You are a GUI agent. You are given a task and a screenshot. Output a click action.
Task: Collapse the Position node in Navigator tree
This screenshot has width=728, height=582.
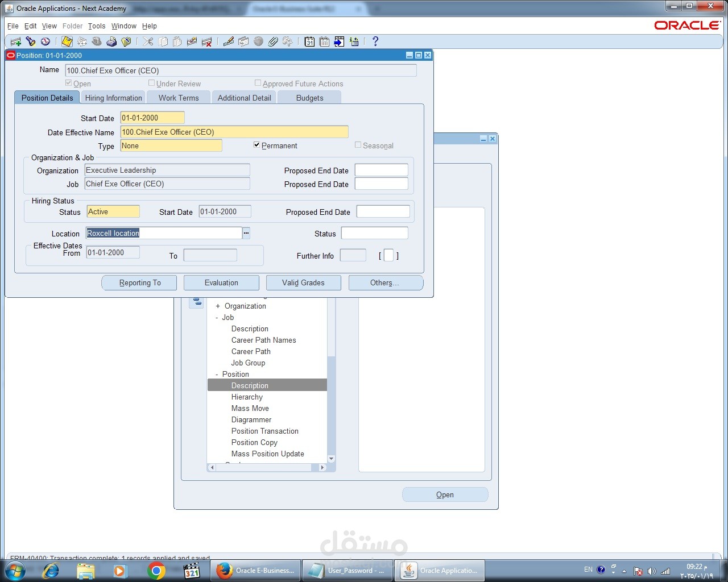pyautogui.click(x=217, y=374)
